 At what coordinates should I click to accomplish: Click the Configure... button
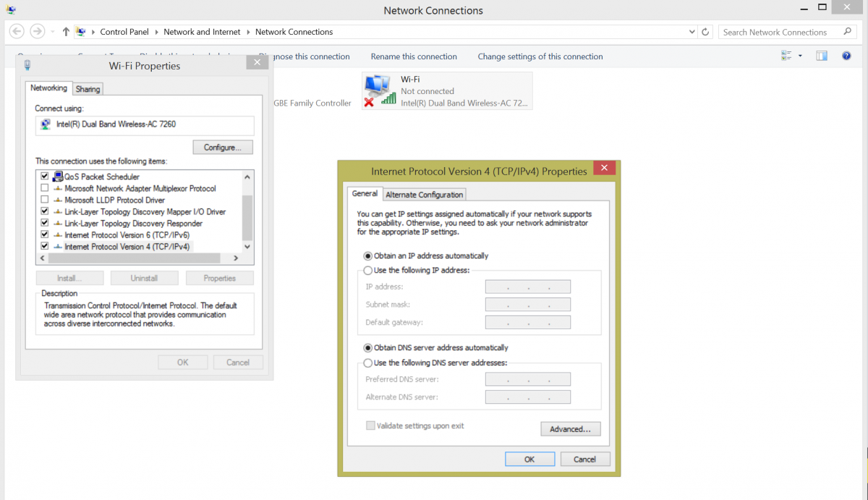tap(223, 147)
